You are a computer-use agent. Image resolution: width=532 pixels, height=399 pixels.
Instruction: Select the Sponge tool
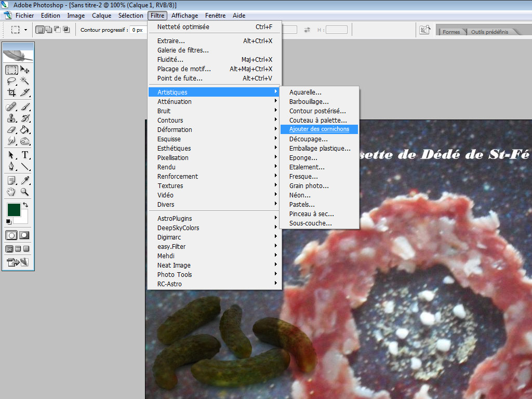(x=25, y=141)
